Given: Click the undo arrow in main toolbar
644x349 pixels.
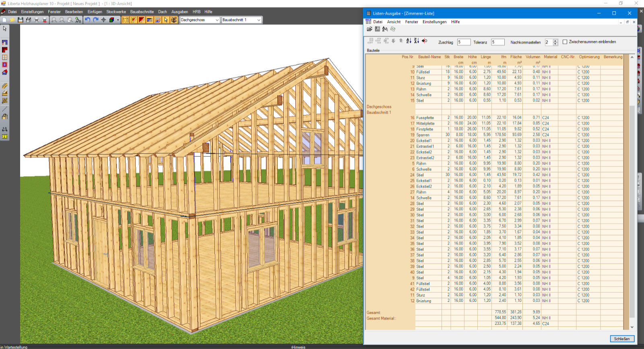Looking at the screenshot, I should click(x=87, y=20).
